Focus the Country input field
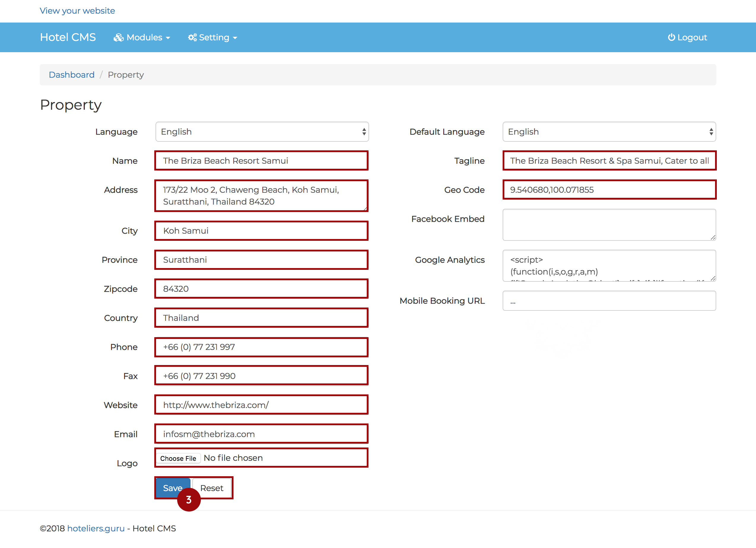756x548 pixels. point(261,318)
